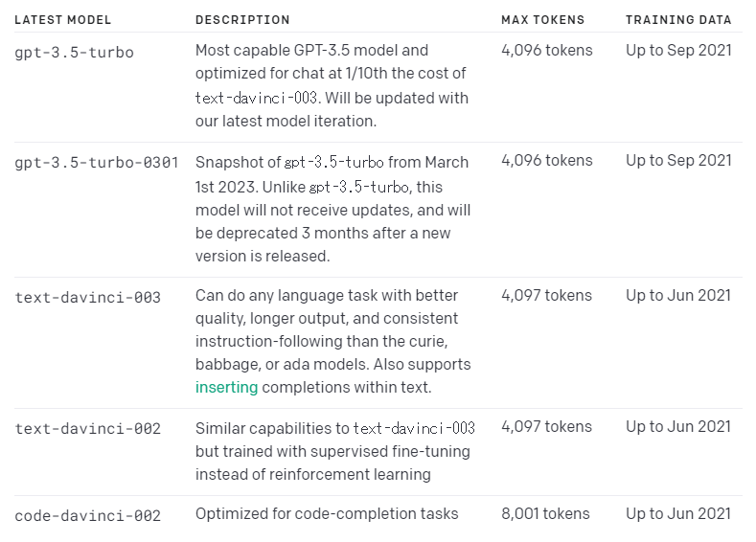
Task: Click '4,097 tokens' in text-davinci-003 row
Action: point(546,295)
